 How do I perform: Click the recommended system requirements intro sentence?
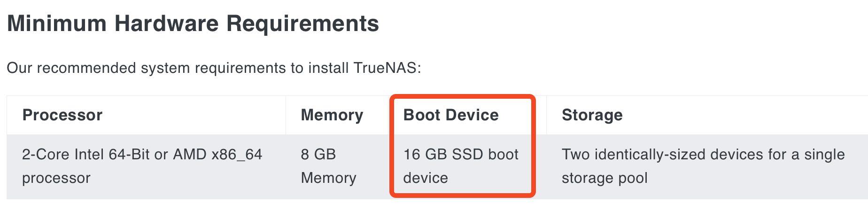pos(214,68)
